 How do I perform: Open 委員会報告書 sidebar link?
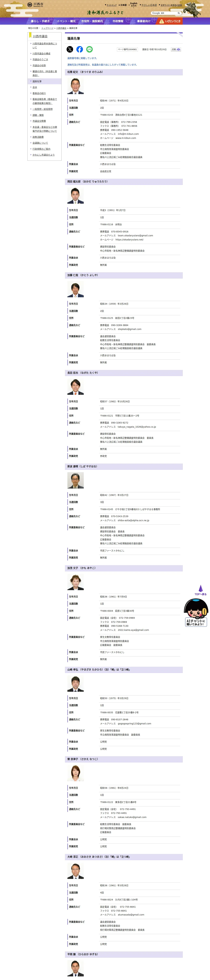coord(45,101)
